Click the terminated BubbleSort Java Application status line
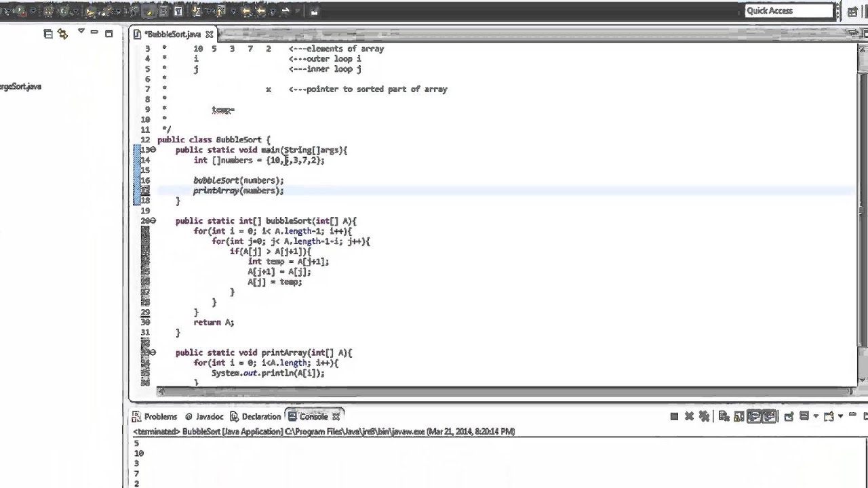Image resolution: width=868 pixels, height=488 pixels. pyautogui.click(x=324, y=432)
